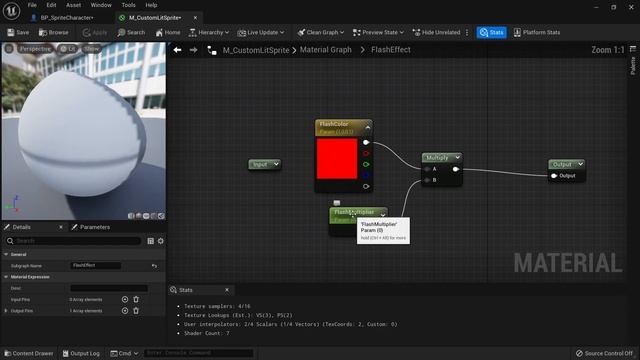The width and height of the screenshot is (640, 360).
Task: Toggle the Stats button
Action: click(491, 33)
